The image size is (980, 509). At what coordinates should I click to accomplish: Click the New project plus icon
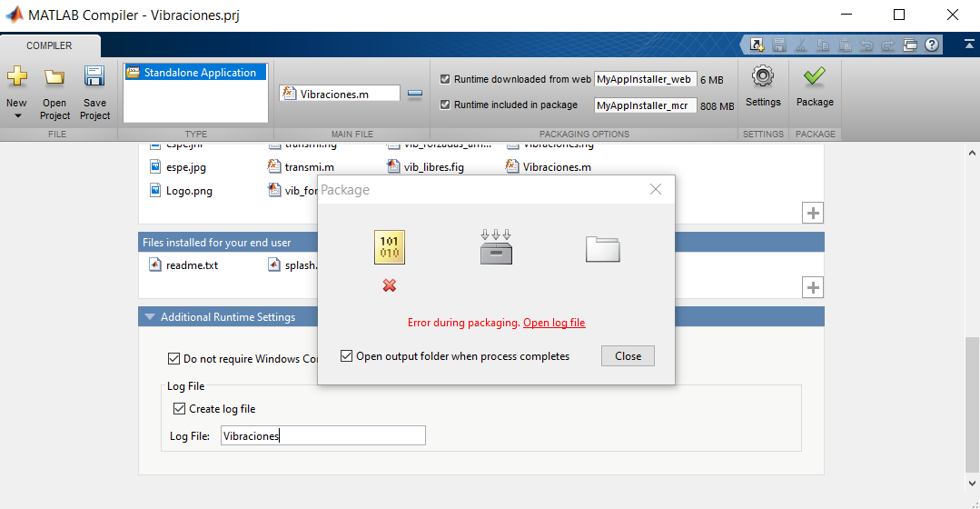[x=17, y=76]
